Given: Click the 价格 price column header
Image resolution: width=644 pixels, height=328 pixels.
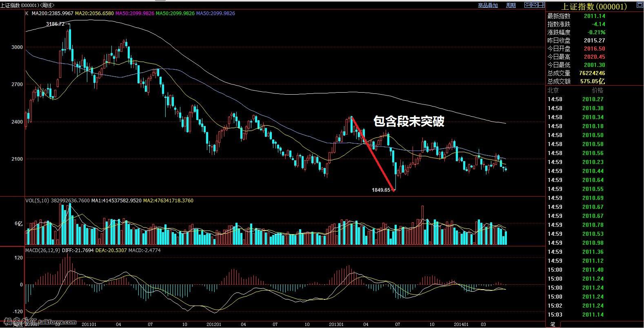Looking at the screenshot, I should point(597,90).
